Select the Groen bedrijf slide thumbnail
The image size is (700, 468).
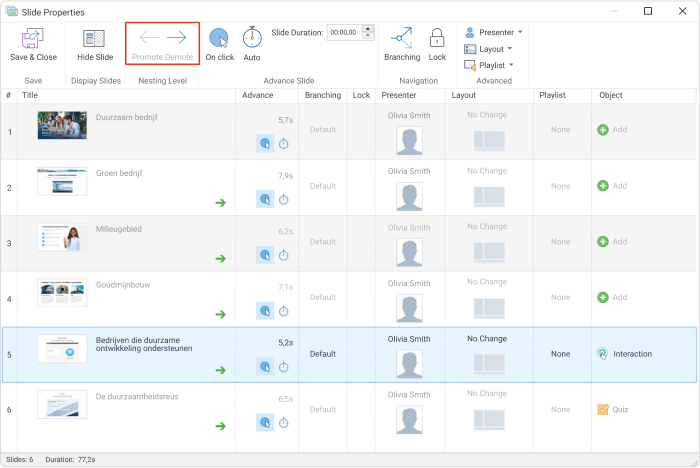[62, 181]
